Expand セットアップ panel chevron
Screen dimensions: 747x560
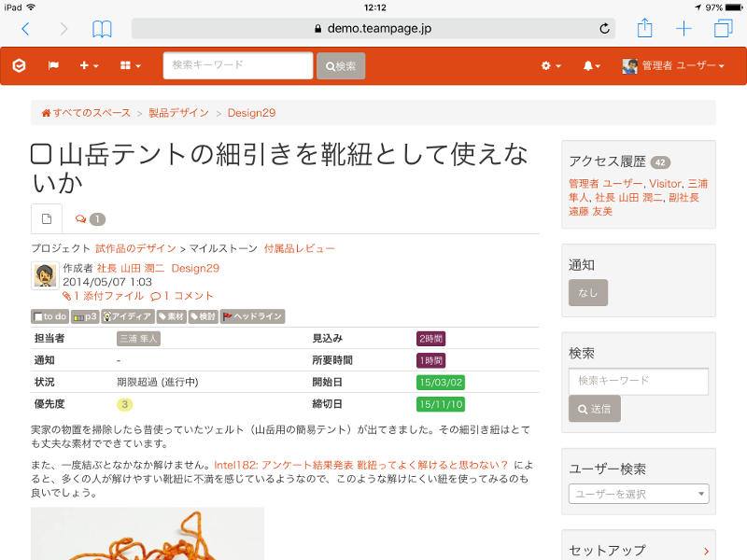click(706, 551)
